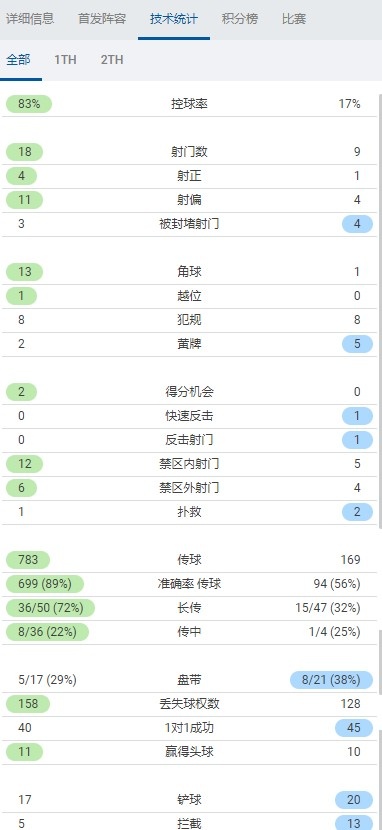Select the 角球 row value 13

pyautogui.click(x=24, y=272)
